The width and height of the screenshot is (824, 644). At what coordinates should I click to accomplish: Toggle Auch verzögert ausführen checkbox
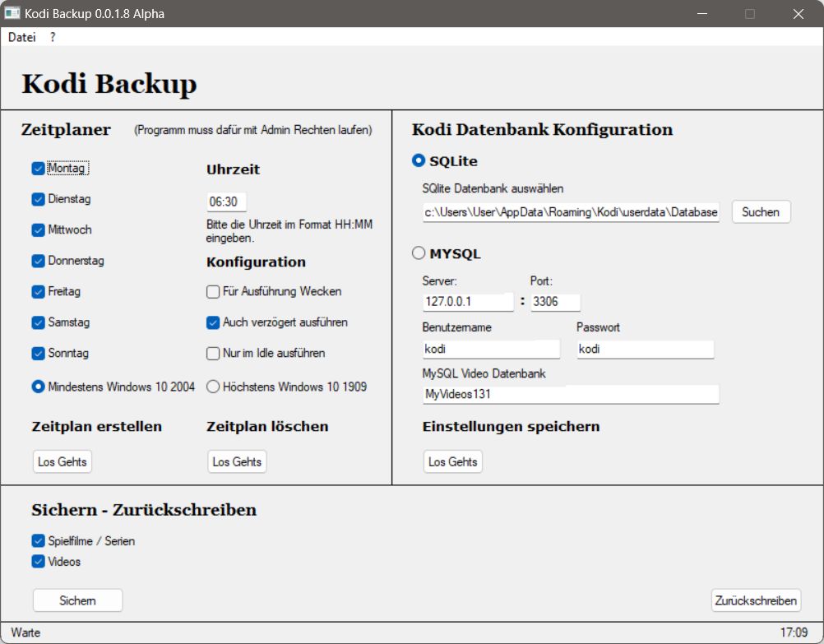(x=213, y=322)
